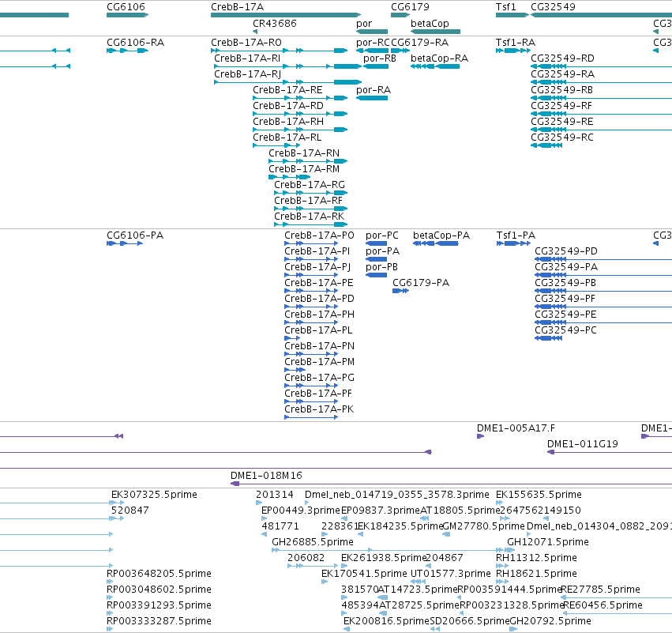Click the CrebB-17A gene name
This screenshot has width=672, height=633.
[x=237, y=7]
